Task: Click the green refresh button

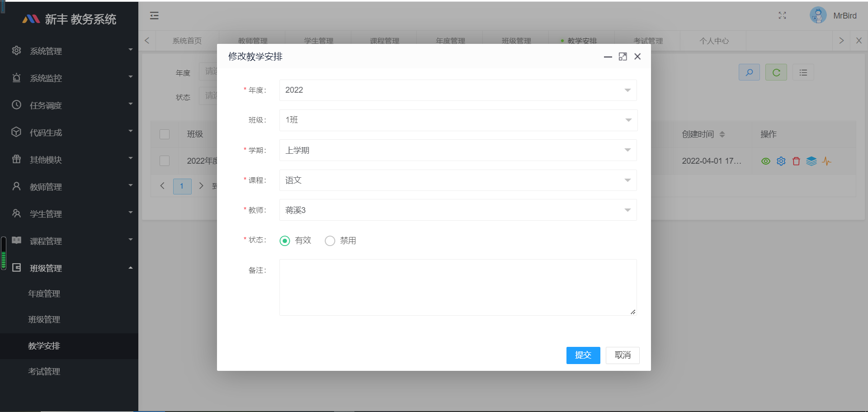Action: pyautogui.click(x=776, y=72)
